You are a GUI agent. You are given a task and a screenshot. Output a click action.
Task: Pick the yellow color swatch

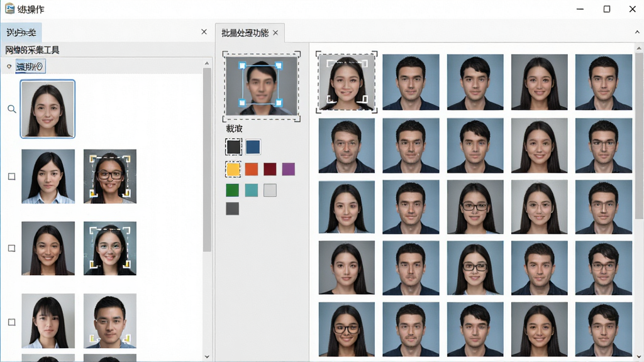[x=233, y=169]
